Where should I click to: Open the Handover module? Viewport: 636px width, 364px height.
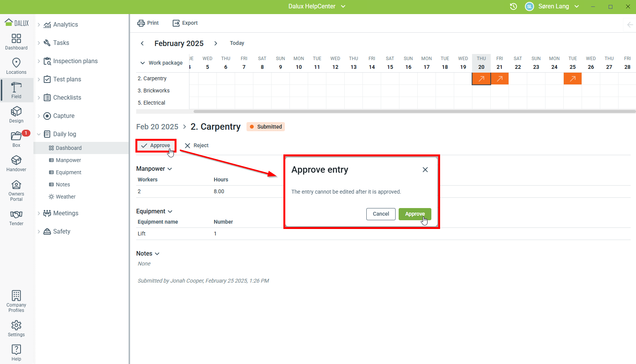[x=16, y=163]
